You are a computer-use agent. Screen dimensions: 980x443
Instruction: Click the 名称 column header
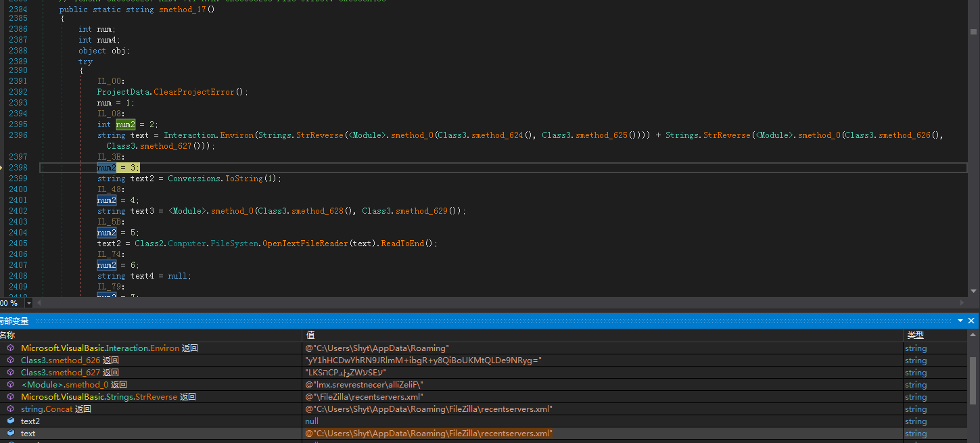click(150, 335)
